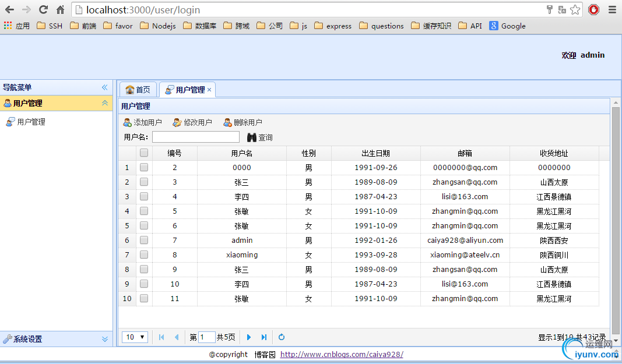Jump to the last page of results

264,337
